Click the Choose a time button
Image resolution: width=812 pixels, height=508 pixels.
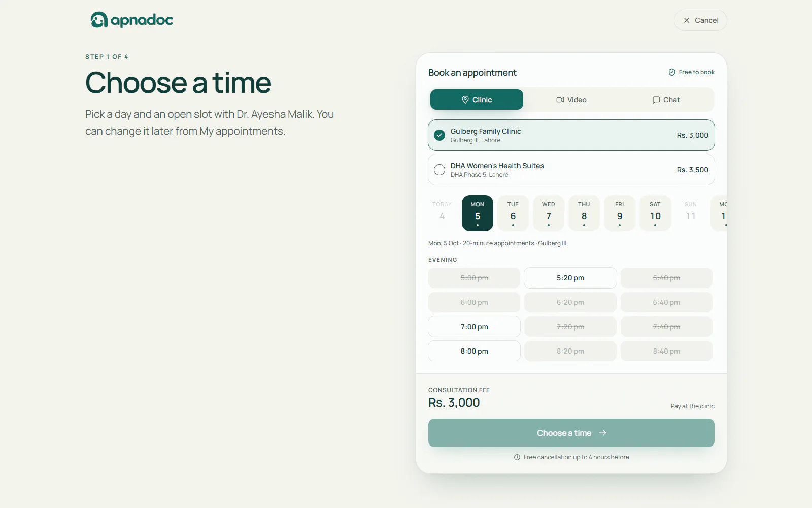[571, 433]
